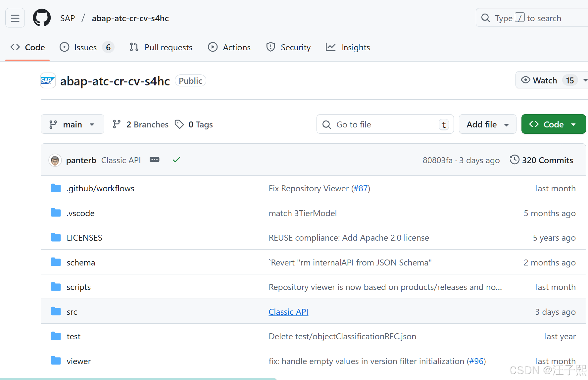Click the tag icon beside 0 Tags
The width and height of the screenshot is (588, 380).
(179, 124)
